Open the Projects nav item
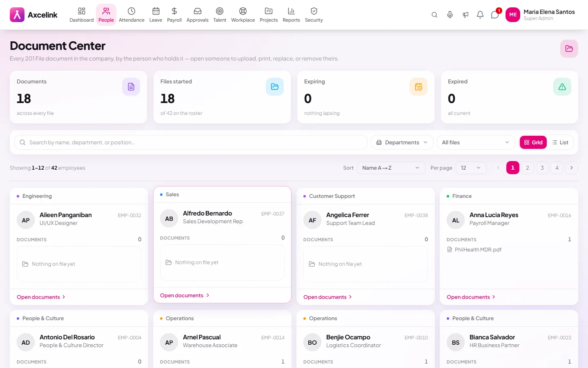Screen dimensions: 588x368 tap(269, 15)
